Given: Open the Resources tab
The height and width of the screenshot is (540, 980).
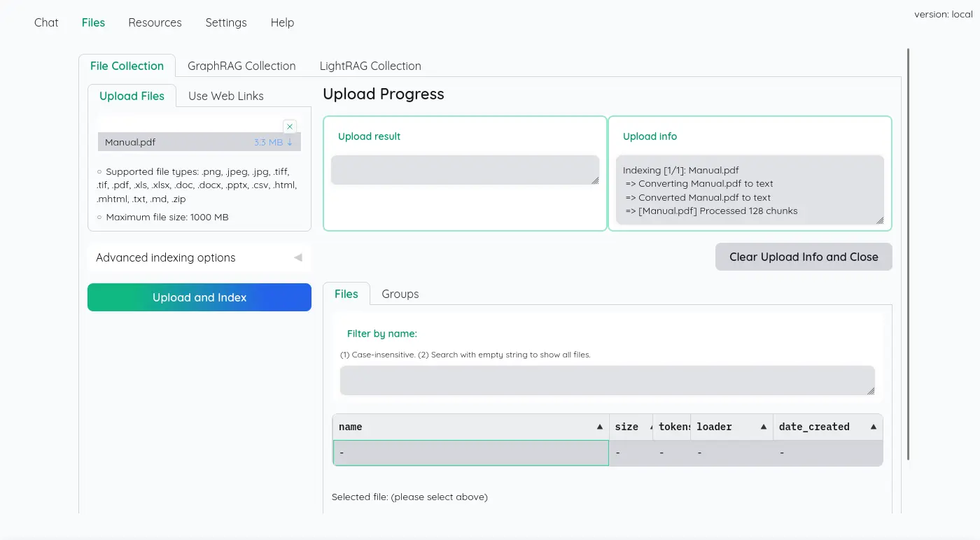Looking at the screenshot, I should coord(155,22).
